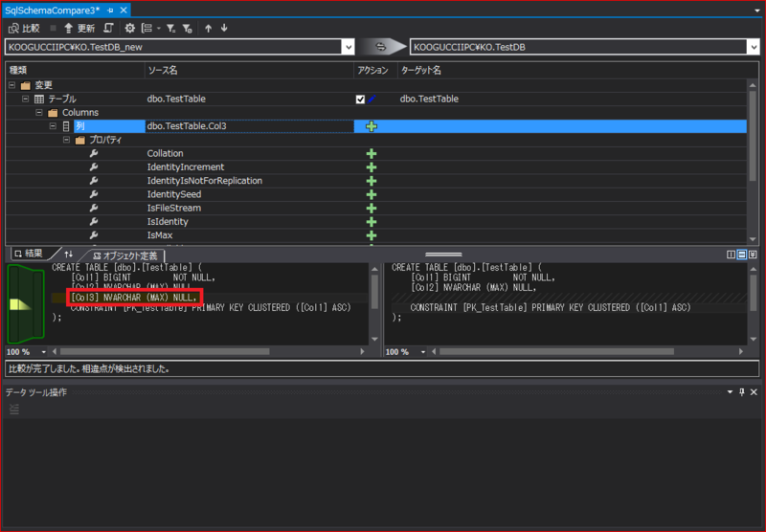Click the difference overview map thumbnail
Image resolution: width=766 pixels, height=532 pixels.
(x=26, y=303)
